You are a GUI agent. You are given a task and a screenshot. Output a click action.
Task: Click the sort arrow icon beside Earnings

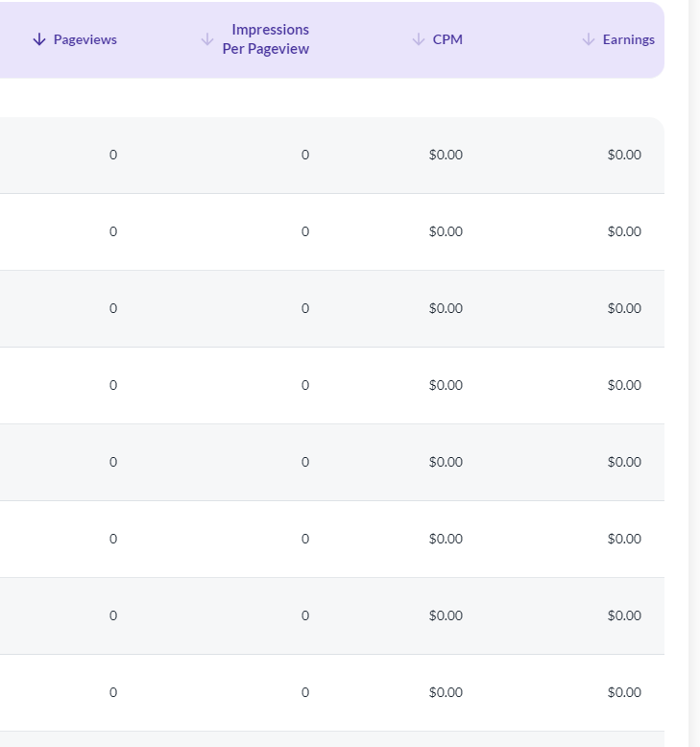[x=588, y=39]
